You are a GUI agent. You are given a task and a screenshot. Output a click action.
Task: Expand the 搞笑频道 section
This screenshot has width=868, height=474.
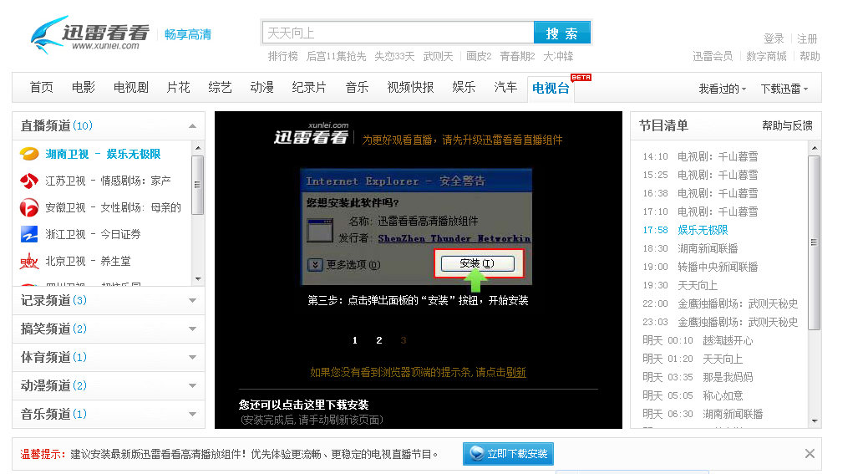pos(192,329)
